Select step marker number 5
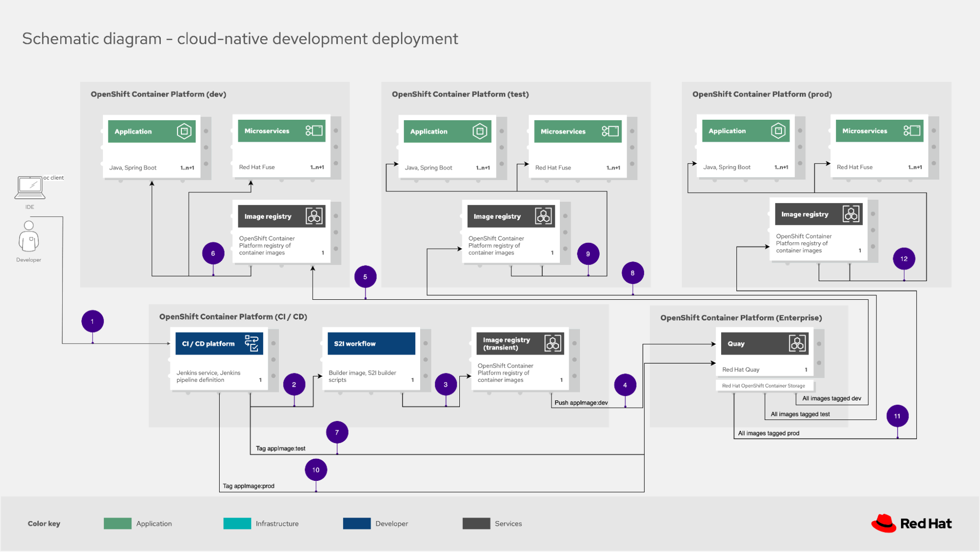 [365, 277]
